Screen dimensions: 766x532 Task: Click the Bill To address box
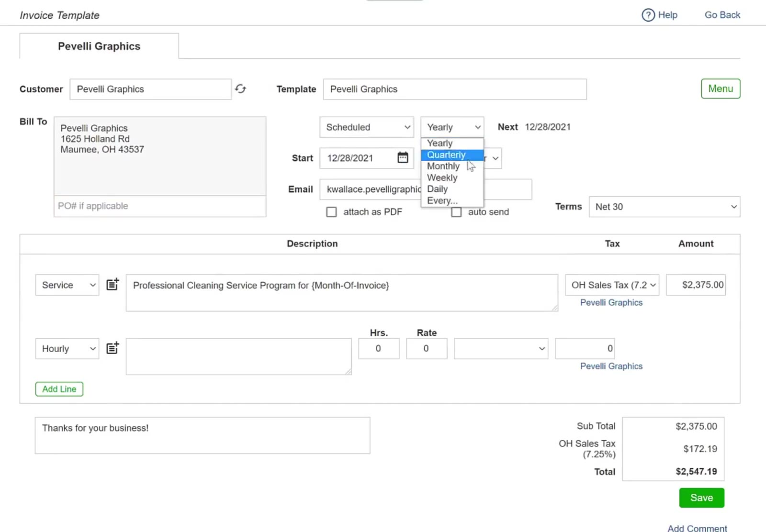pyautogui.click(x=160, y=156)
